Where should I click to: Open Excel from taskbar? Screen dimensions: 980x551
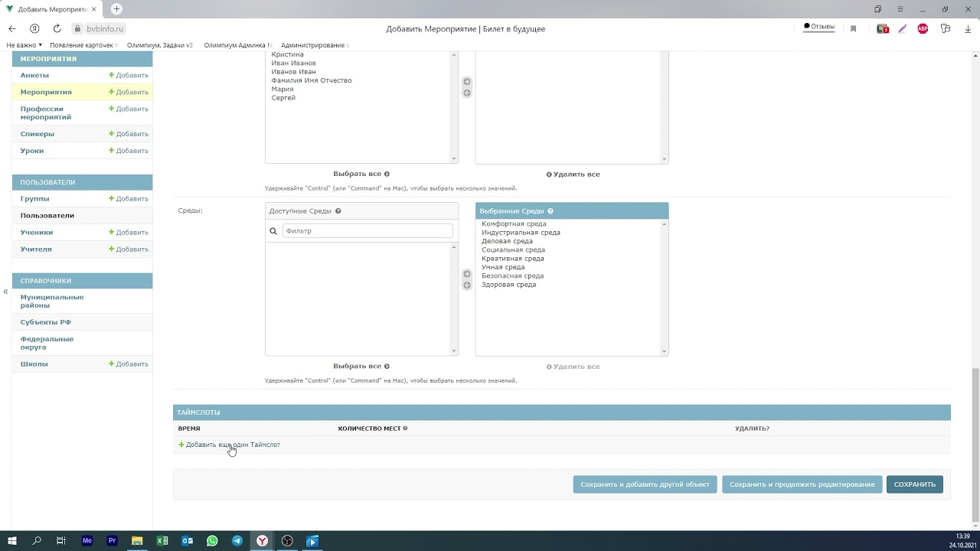click(x=162, y=541)
